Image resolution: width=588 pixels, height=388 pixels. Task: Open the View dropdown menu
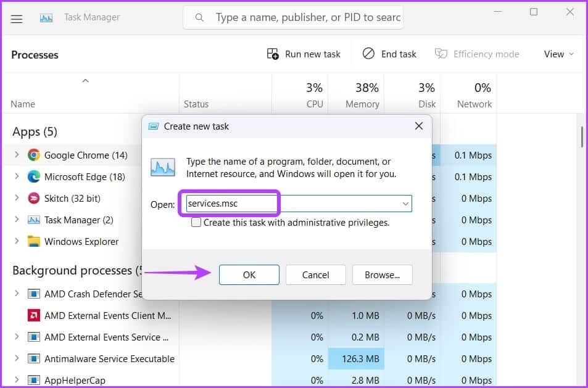[558, 54]
